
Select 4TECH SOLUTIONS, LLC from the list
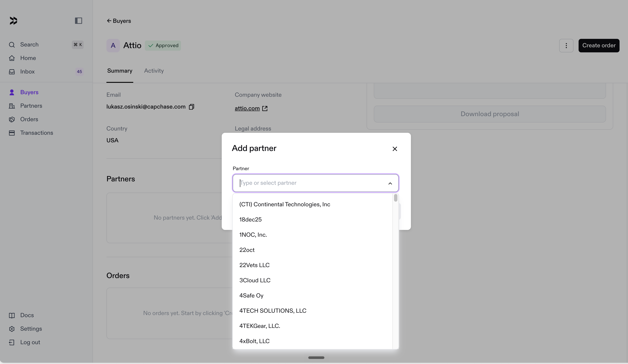[313, 311]
